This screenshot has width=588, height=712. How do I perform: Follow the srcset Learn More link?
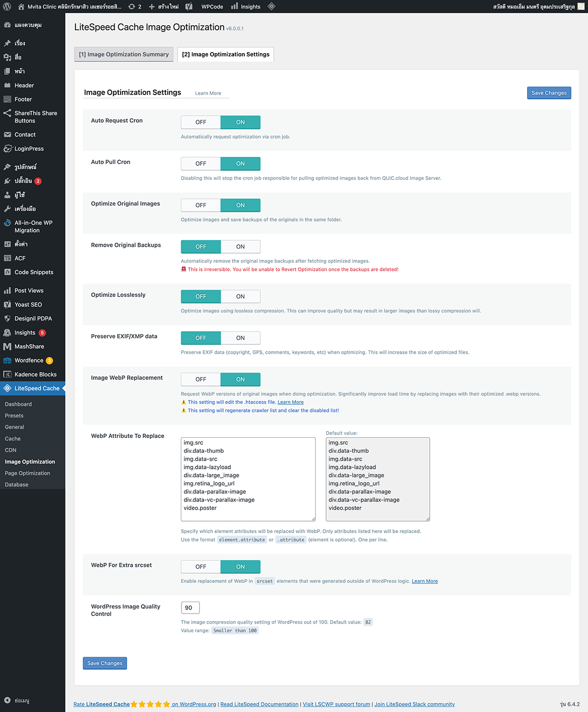[x=425, y=581]
